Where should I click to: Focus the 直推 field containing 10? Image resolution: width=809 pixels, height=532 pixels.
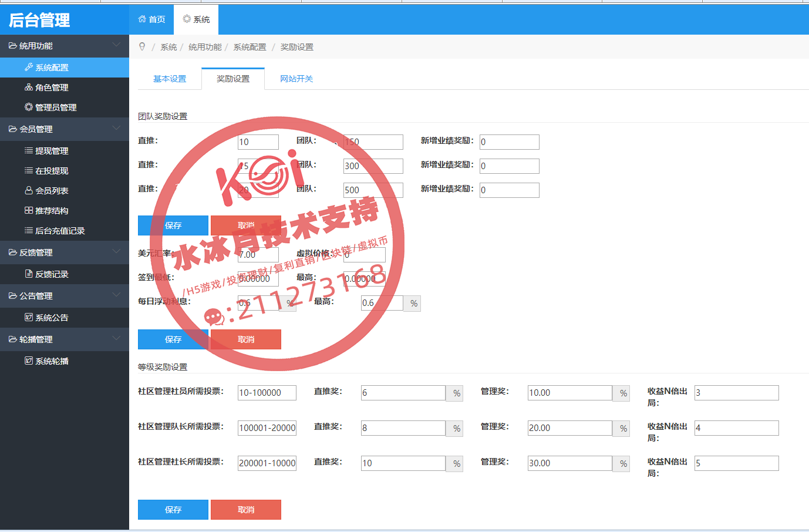coord(258,142)
